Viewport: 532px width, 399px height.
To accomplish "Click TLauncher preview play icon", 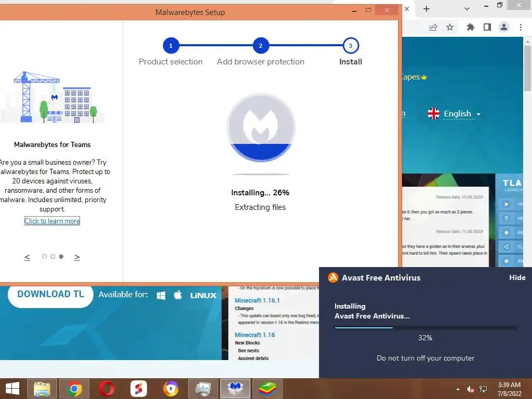I will pyautogui.click(x=506, y=204).
